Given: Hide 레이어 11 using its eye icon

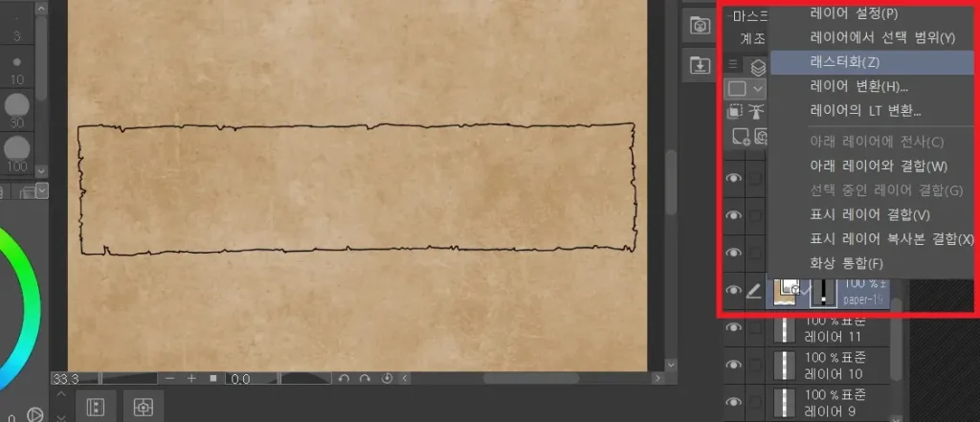Looking at the screenshot, I should coord(734,328).
